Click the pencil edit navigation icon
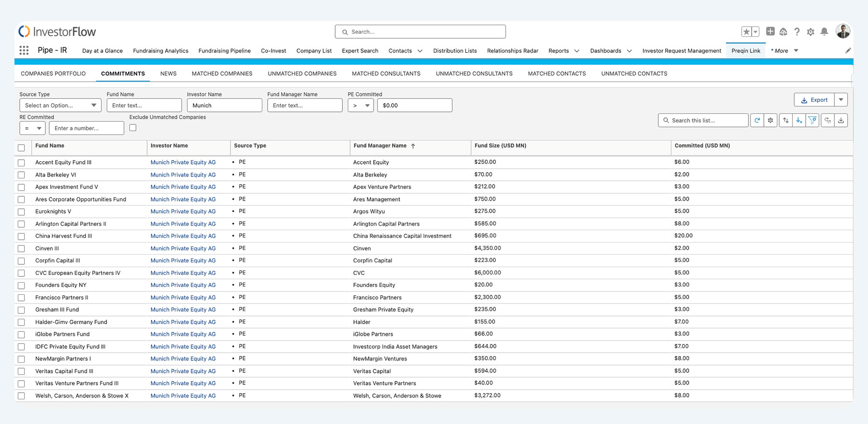The height and width of the screenshot is (424, 868). [848, 51]
